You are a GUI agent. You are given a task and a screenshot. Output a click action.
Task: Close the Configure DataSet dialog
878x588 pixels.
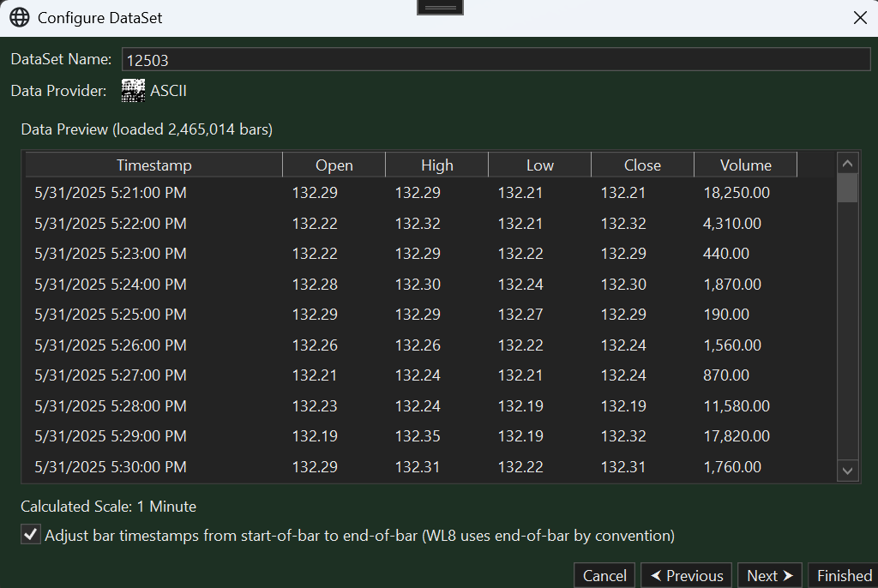click(859, 18)
